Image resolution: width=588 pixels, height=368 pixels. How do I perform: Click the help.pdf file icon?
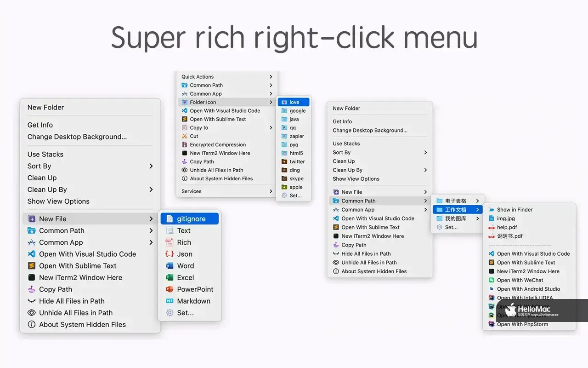492,227
